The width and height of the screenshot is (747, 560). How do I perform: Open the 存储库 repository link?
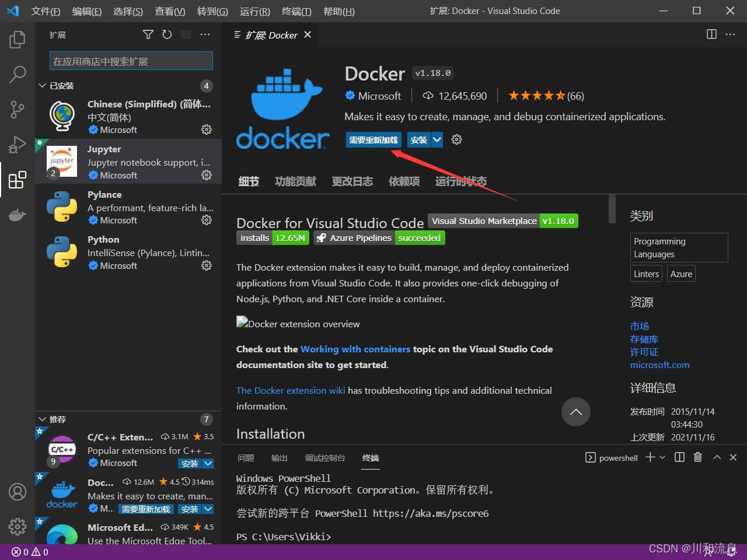[x=644, y=339]
